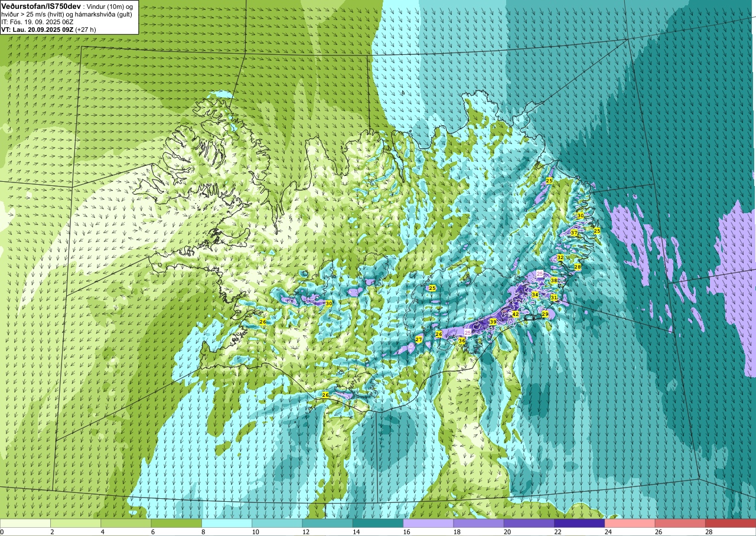
Task: Click the legend swatch for 24–26 m/s
Action: tap(630, 523)
